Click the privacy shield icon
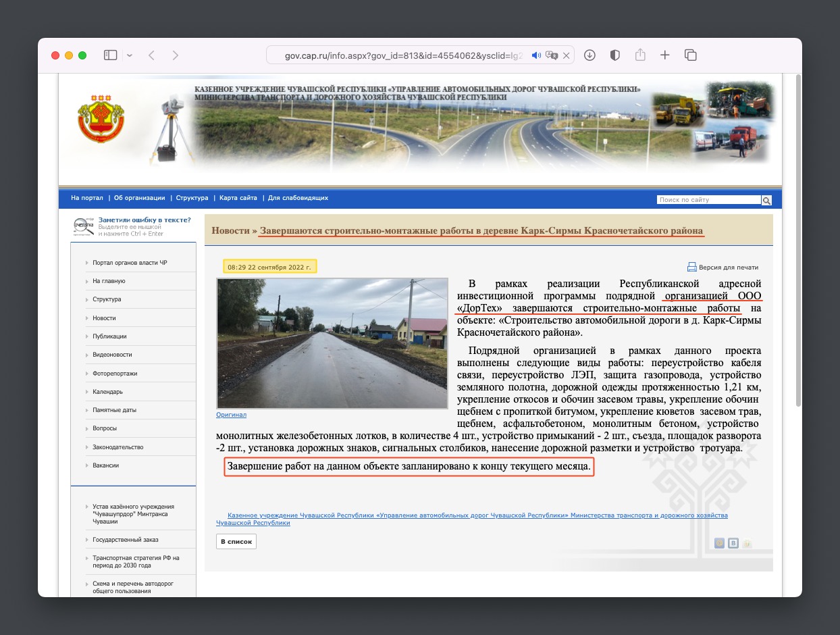The width and height of the screenshot is (840, 635). (614, 55)
